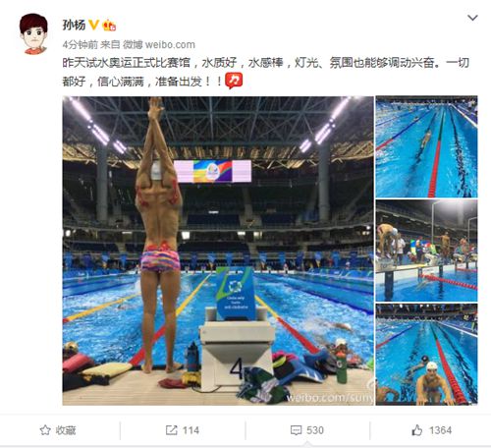
Task: Click the 收藏 favorite button label
Action: tap(66, 430)
